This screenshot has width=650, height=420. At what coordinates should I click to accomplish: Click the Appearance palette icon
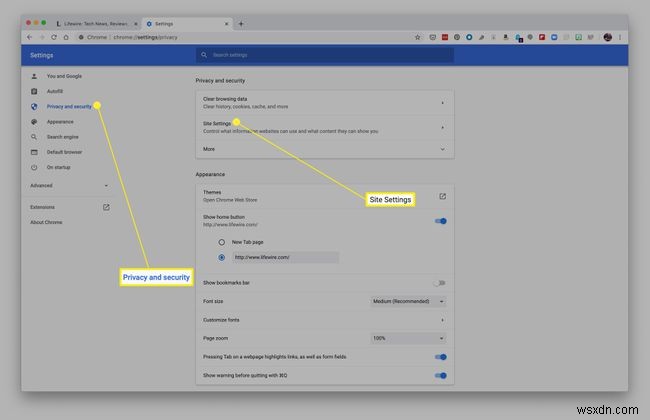34,122
